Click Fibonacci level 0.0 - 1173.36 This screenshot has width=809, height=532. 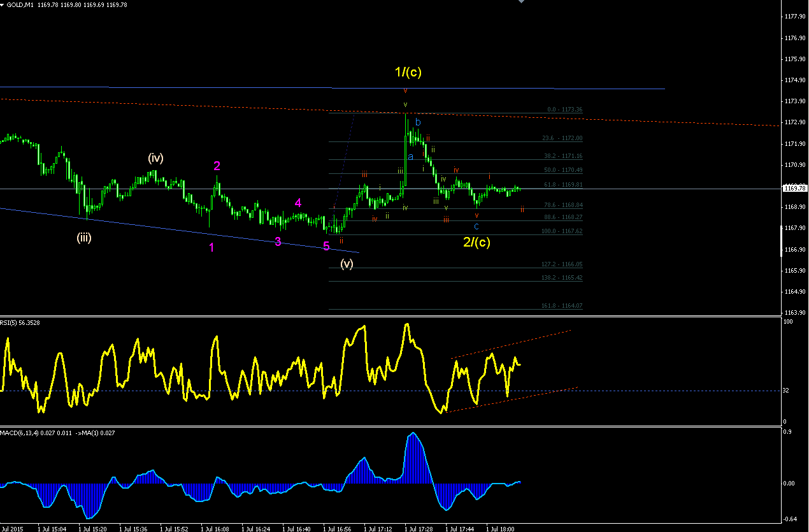pos(565,110)
